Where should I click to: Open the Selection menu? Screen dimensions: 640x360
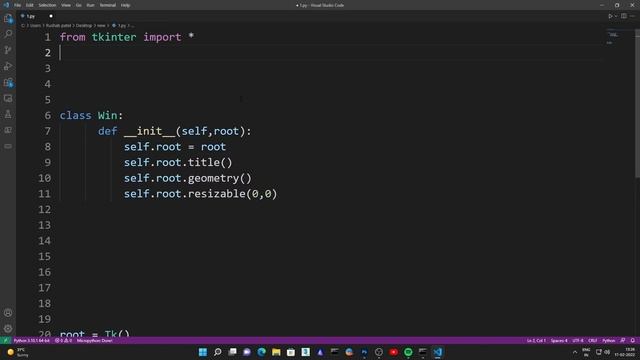47,5
